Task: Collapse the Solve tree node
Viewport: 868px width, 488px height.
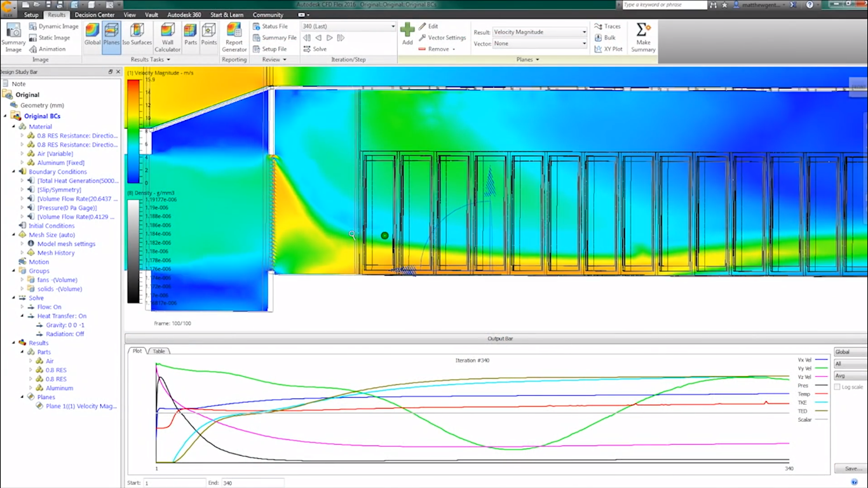Action: pos(14,298)
